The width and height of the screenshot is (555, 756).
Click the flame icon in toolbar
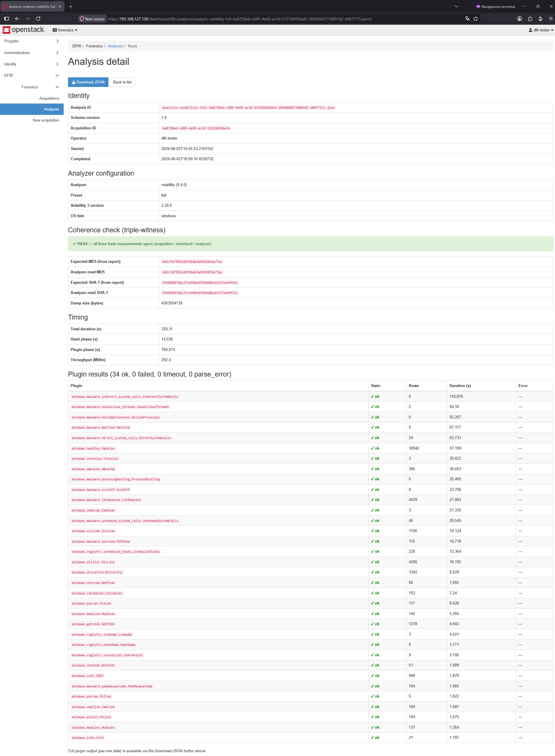pos(540,19)
